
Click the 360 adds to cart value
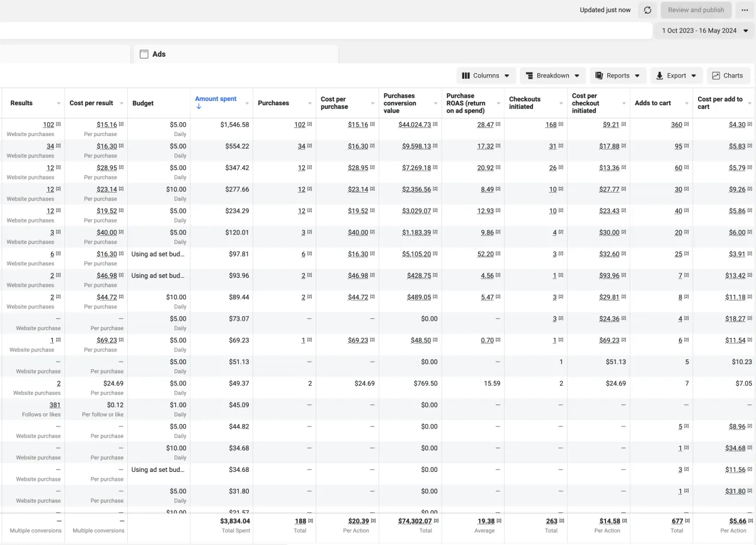pos(677,125)
